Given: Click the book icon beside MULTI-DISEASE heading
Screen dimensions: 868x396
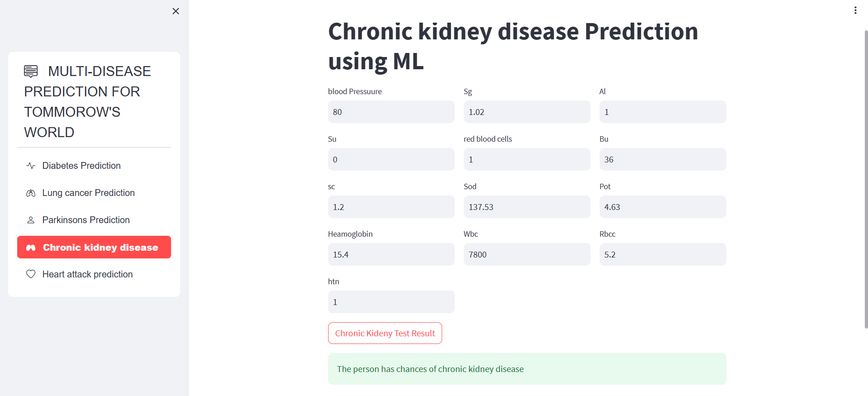Looking at the screenshot, I should [30, 71].
